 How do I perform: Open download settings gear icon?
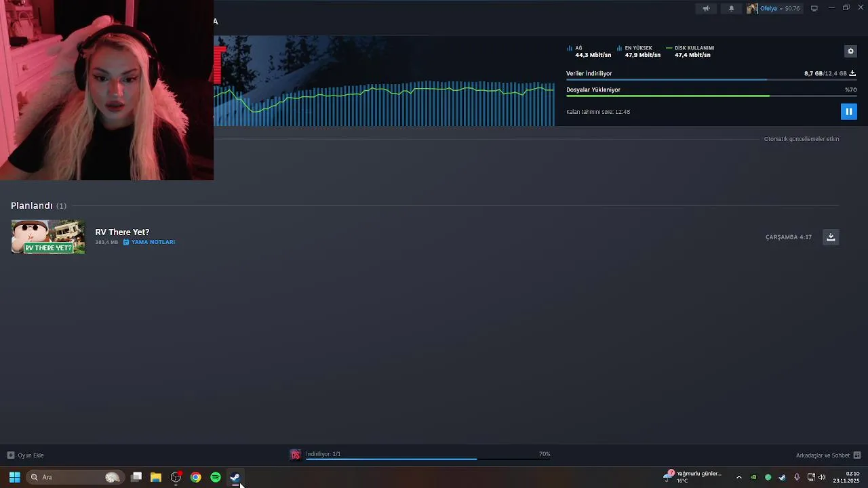(x=850, y=51)
